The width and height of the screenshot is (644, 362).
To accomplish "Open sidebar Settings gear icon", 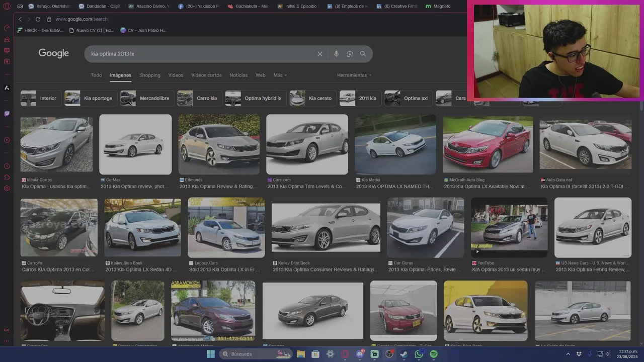I will [x=7, y=188].
